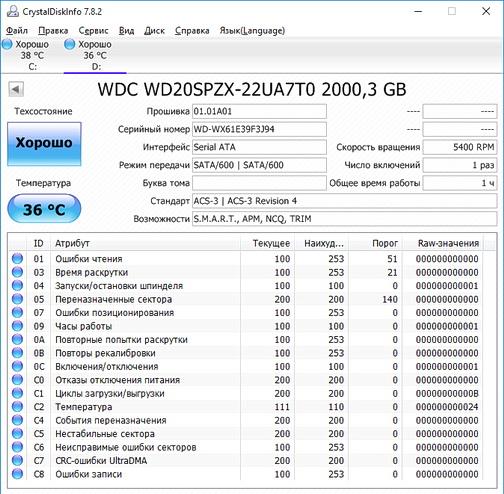The width and height of the screenshot is (504, 494).
Task: Click blue status dot for attribute C6
Action: (x=17, y=447)
